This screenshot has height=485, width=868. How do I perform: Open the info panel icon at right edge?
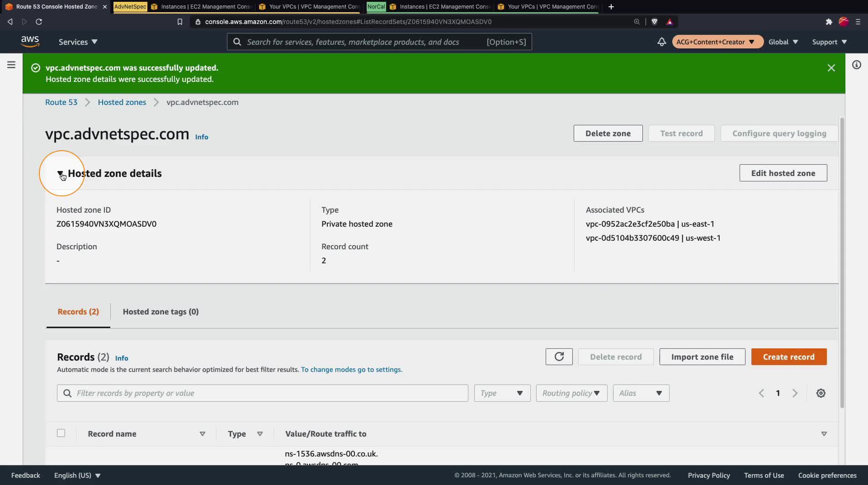856,65
